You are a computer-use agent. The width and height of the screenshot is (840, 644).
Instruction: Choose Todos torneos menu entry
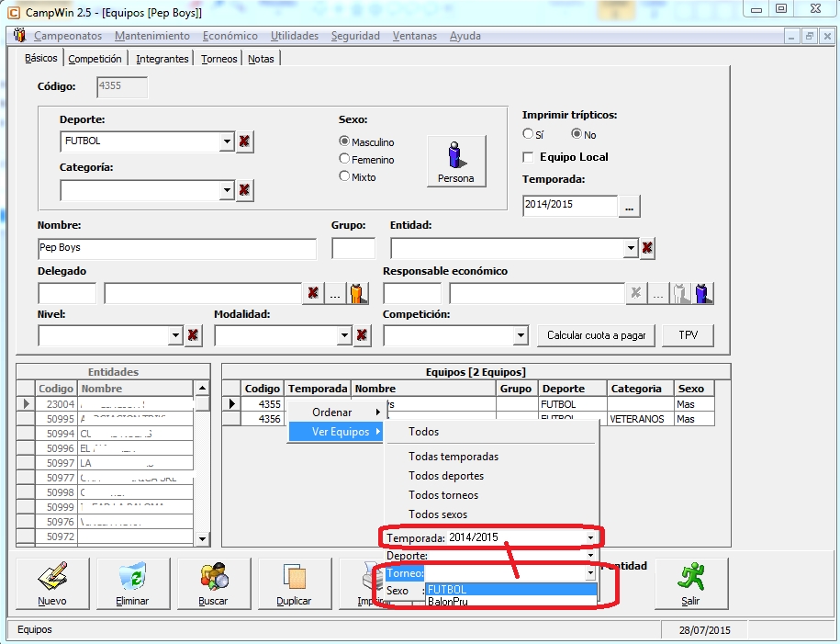pyautogui.click(x=443, y=495)
